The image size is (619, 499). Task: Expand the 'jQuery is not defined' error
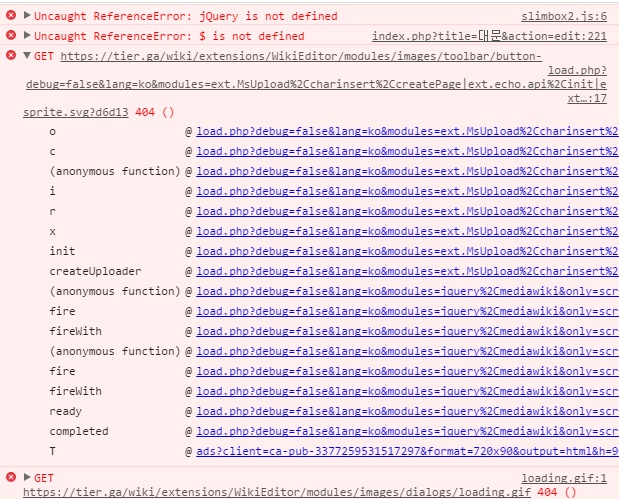[x=27, y=16]
